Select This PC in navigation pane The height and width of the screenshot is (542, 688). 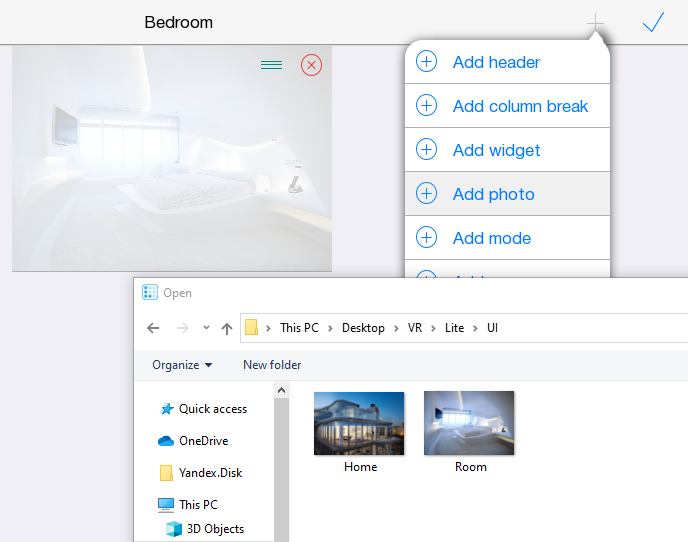188,505
